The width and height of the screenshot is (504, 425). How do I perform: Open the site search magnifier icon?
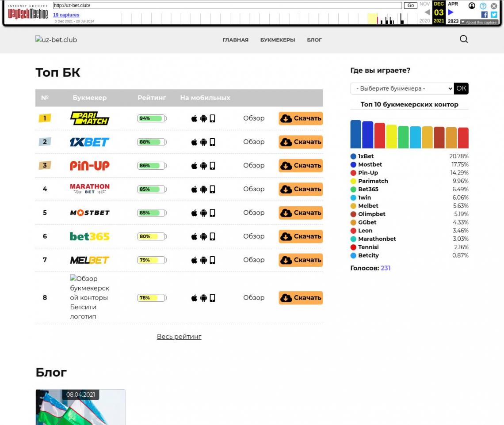(463, 39)
